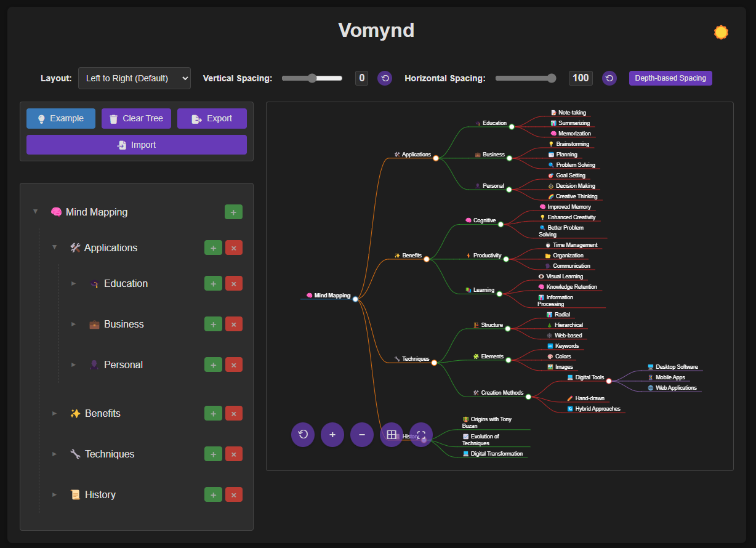Image resolution: width=756 pixels, height=548 pixels.
Task: Click the Clear Tree button
Action: [136, 118]
